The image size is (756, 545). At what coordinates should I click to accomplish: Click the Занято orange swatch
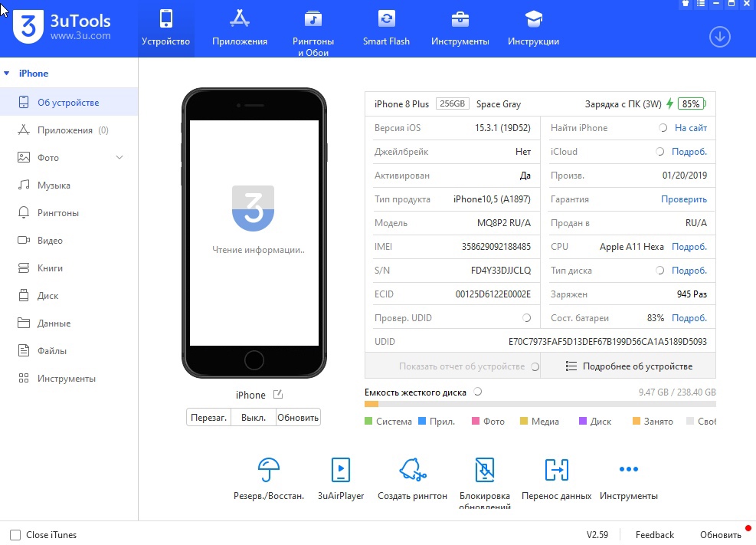(637, 421)
